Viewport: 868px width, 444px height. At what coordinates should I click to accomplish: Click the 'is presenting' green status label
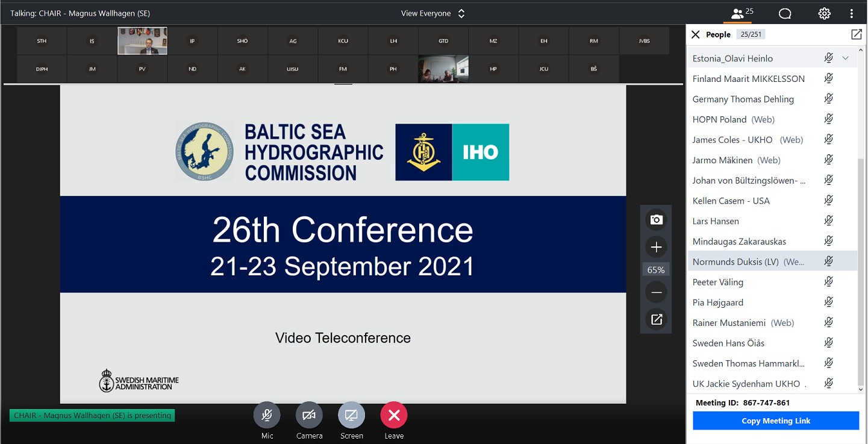92,415
